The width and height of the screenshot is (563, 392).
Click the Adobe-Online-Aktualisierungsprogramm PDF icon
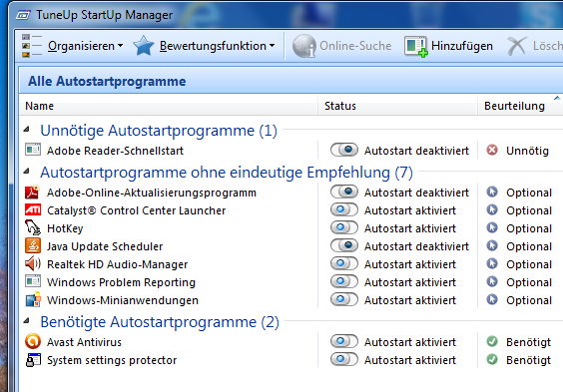tap(32, 193)
